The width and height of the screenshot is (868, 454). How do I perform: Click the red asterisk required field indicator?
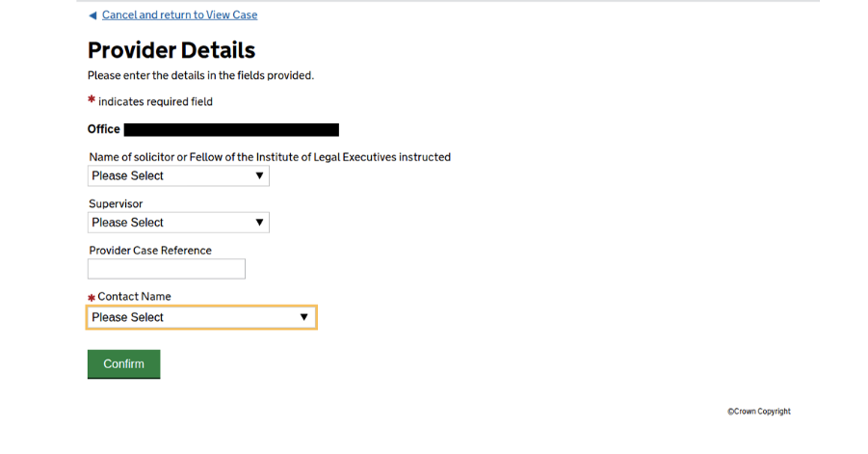[92, 99]
